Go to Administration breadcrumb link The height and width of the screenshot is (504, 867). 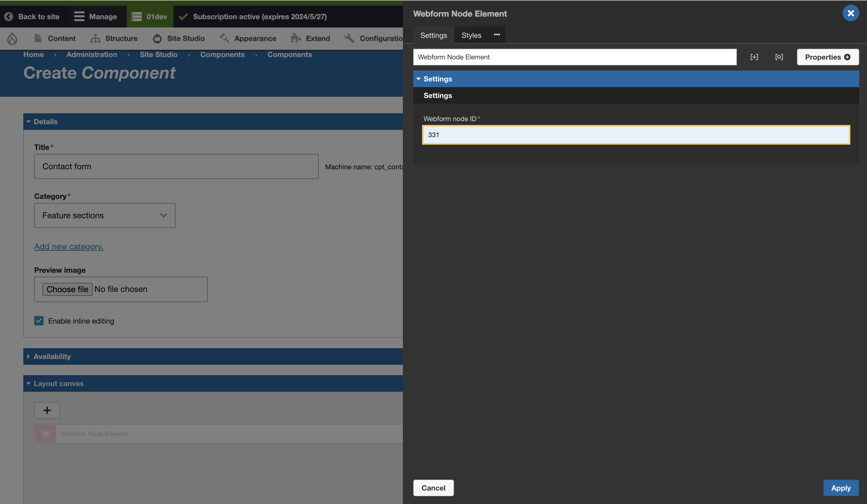(92, 54)
